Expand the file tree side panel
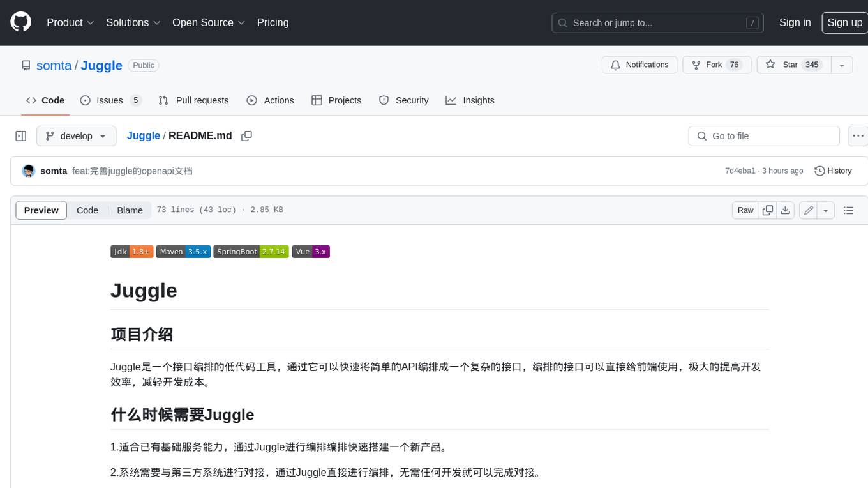The image size is (868, 488). [21, 136]
